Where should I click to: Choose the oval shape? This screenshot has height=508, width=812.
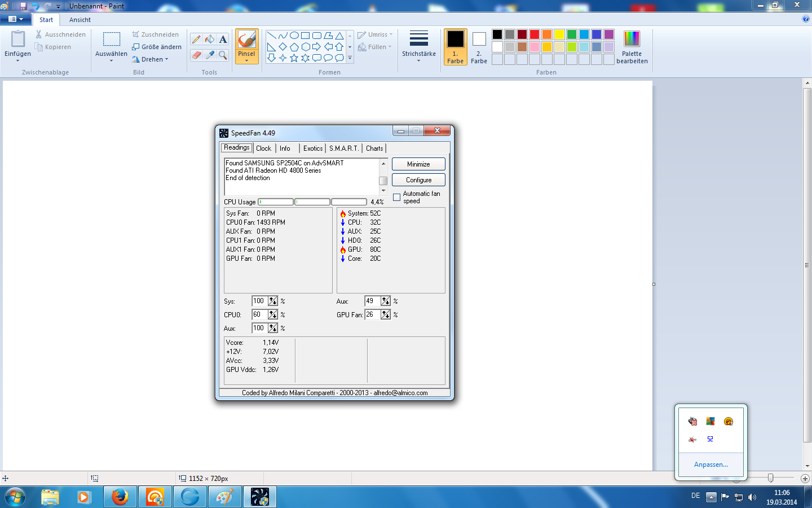tap(294, 36)
